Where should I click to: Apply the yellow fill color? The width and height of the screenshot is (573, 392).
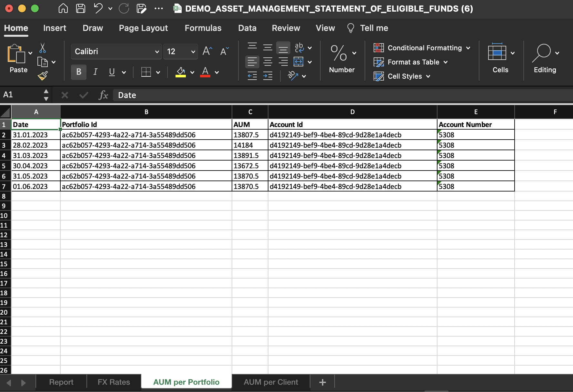click(181, 72)
